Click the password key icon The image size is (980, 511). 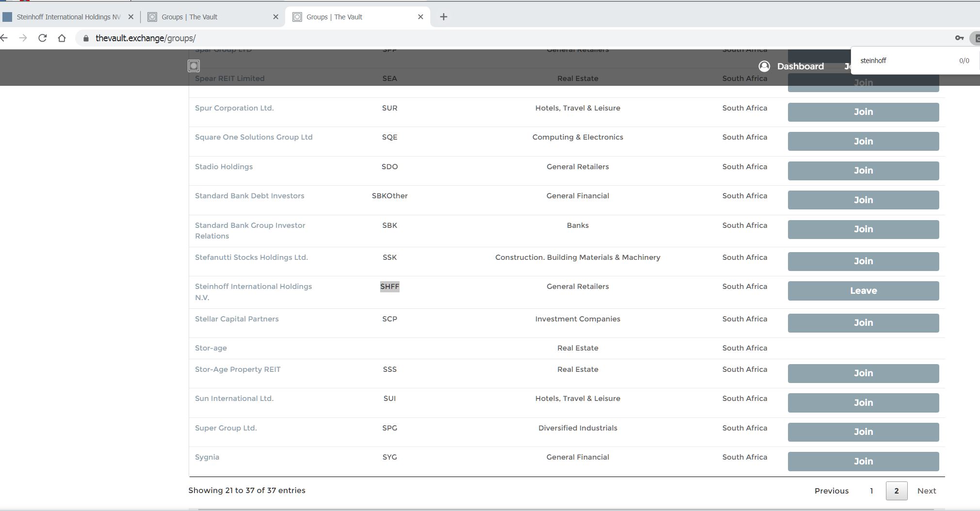(959, 38)
